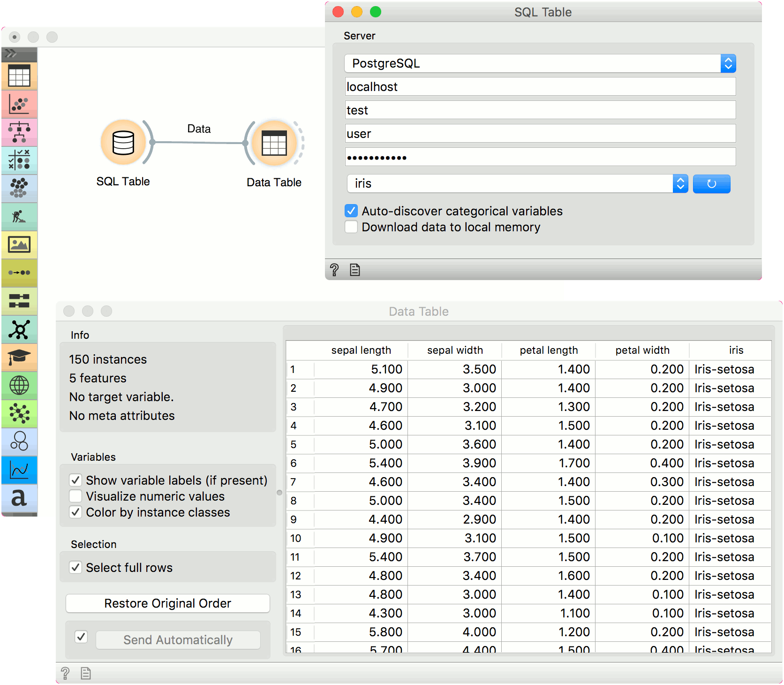The width and height of the screenshot is (784, 685).
Task: Open the PostgreSQL server type dropdown
Action: tap(540, 63)
